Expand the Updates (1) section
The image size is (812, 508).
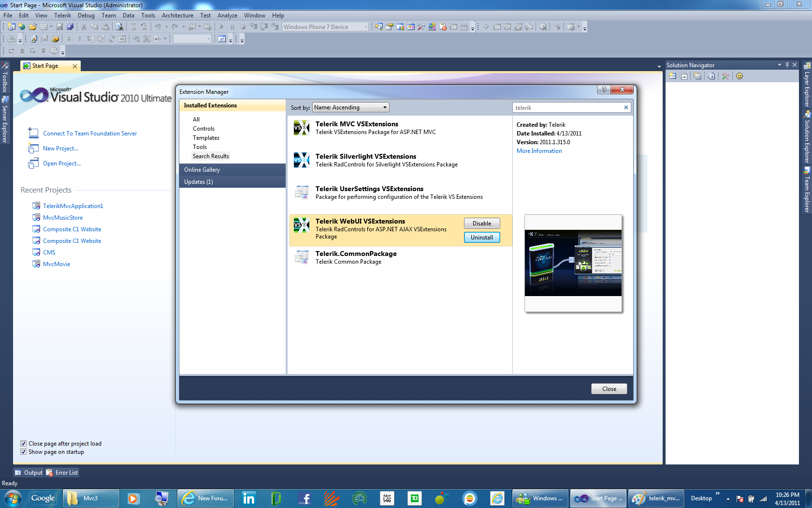click(x=232, y=182)
